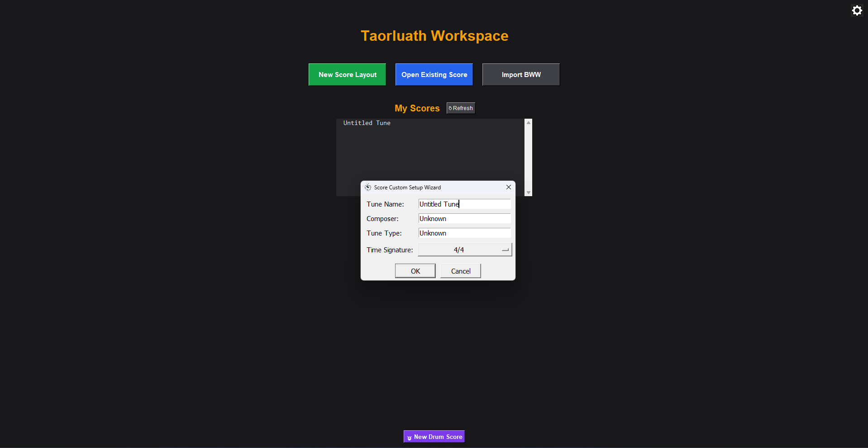Confirm the wizard with OK

pyautogui.click(x=415, y=271)
